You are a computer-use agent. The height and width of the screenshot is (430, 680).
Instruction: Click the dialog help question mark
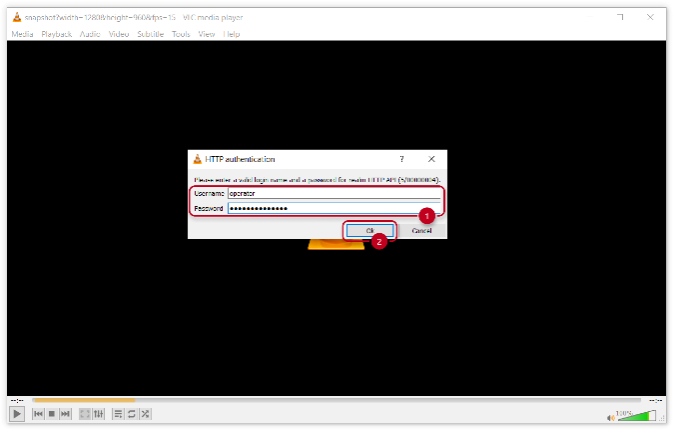[x=402, y=159]
